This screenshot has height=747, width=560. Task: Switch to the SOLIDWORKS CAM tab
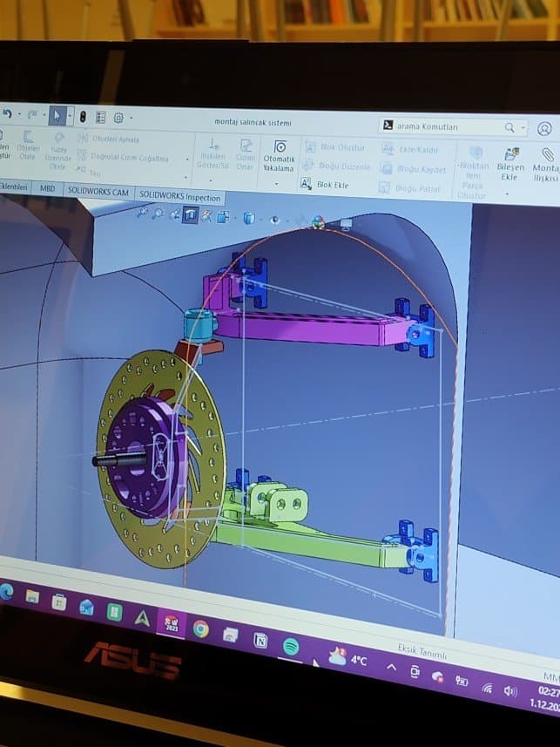click(98, 192)
